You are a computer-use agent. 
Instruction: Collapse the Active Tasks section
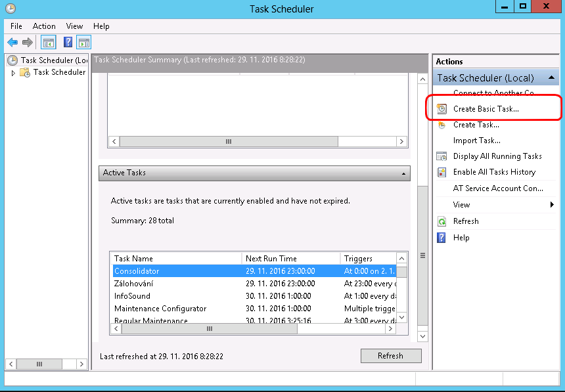click(403, 173)
